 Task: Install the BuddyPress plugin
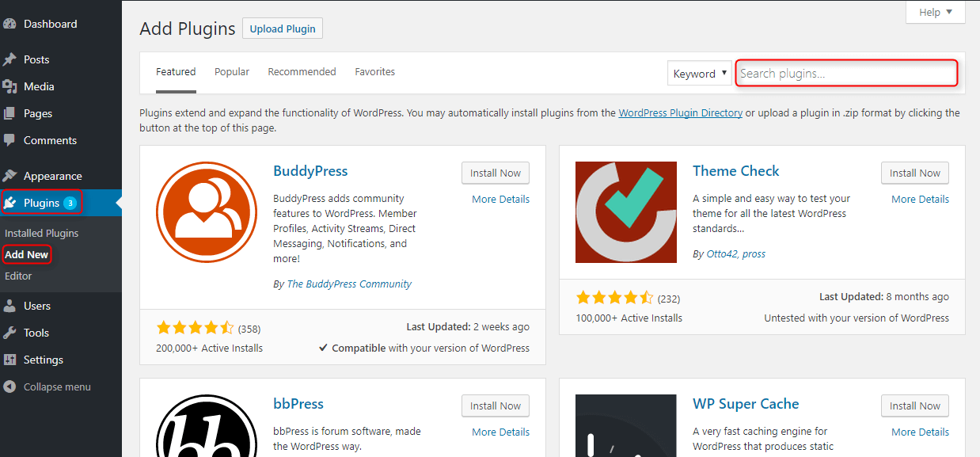pos(495,173)
